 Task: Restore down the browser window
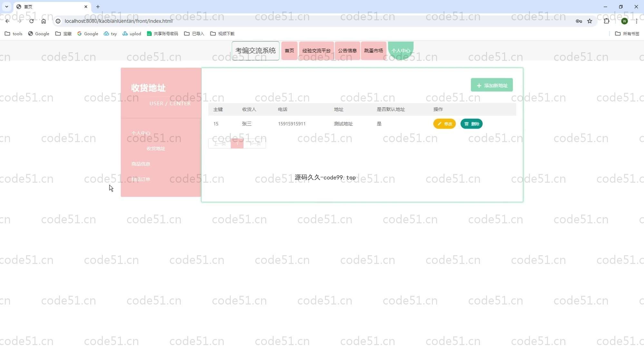coord(621,6)
